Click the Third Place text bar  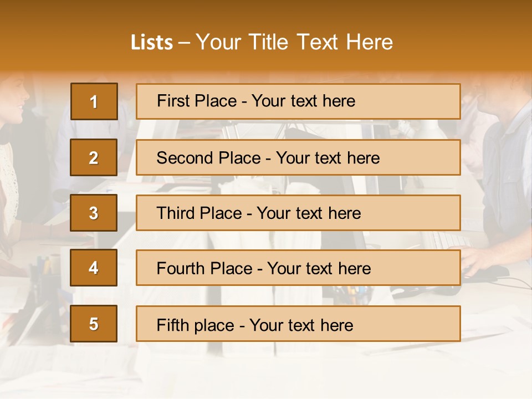coord(298,213)
